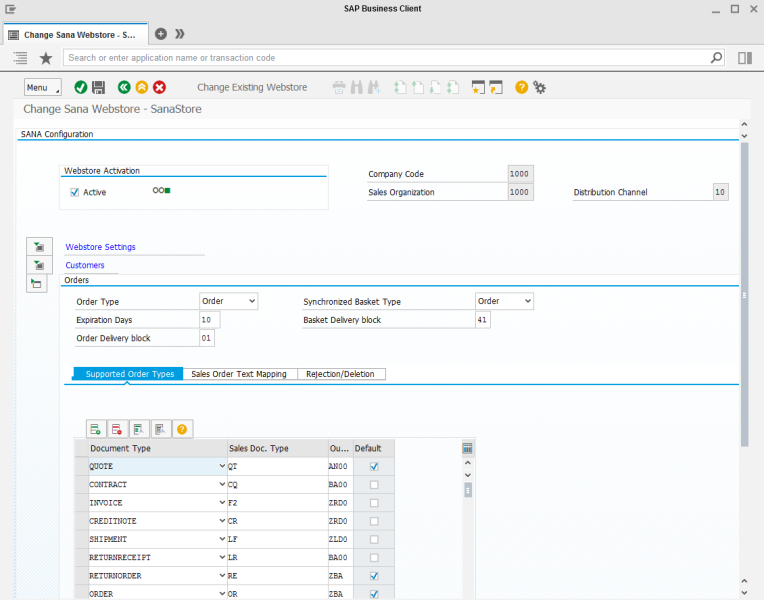Screen dimensions: 764x600
Task: Collapse the Orders section
Action: [x=37, y=283]
